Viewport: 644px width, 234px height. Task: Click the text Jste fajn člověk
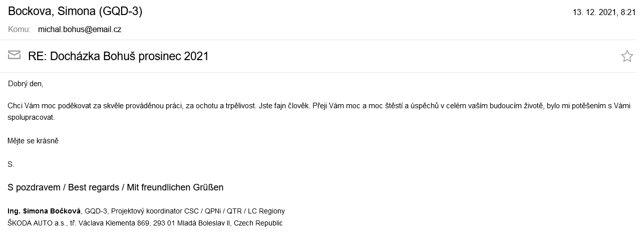coord(284,106)
